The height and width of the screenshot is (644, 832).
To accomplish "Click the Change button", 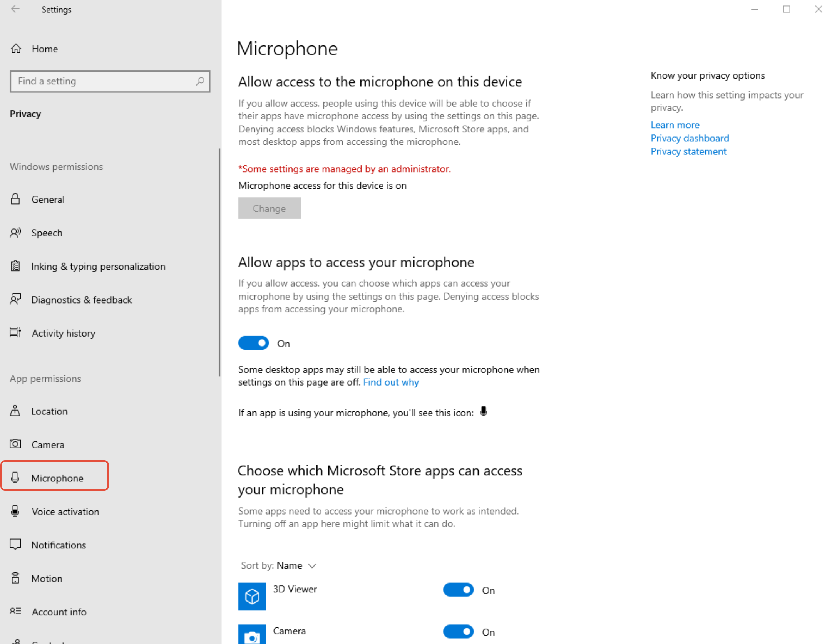I will tap(269, 208).
